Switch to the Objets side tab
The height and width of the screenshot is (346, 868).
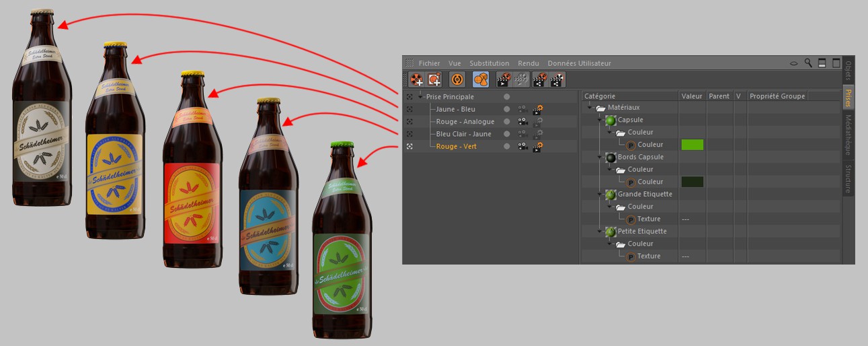coord(848,70)
